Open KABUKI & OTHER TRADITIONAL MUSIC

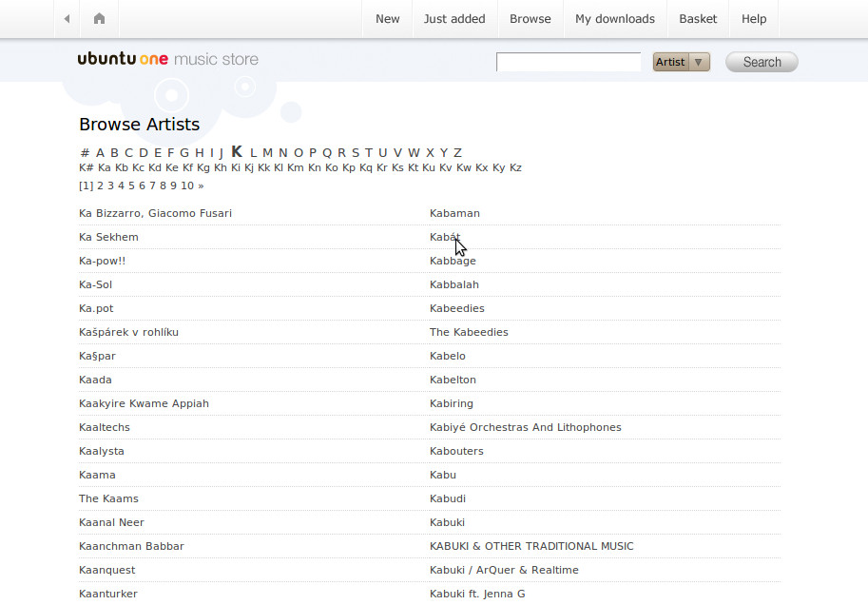coord(532,547)
